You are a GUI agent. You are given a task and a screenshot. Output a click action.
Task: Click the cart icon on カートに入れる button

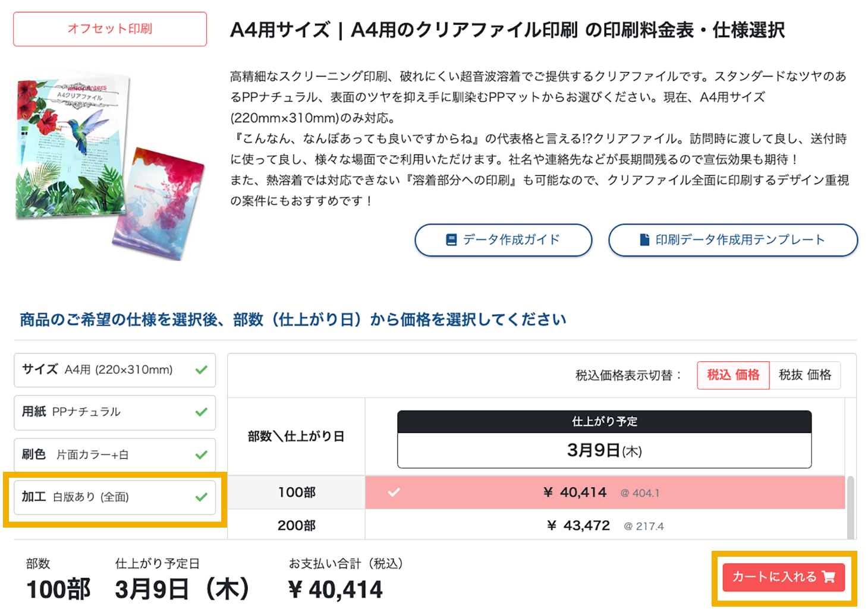(x=829, y=576)
